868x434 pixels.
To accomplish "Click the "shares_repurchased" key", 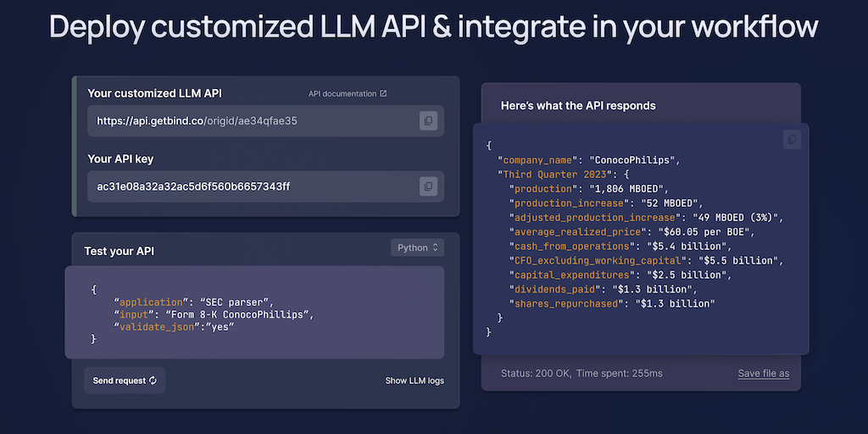I will (x=567, y=303).
